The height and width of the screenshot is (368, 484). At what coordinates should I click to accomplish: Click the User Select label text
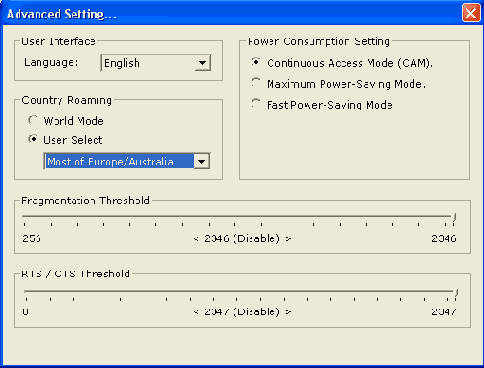pos(73,140)
